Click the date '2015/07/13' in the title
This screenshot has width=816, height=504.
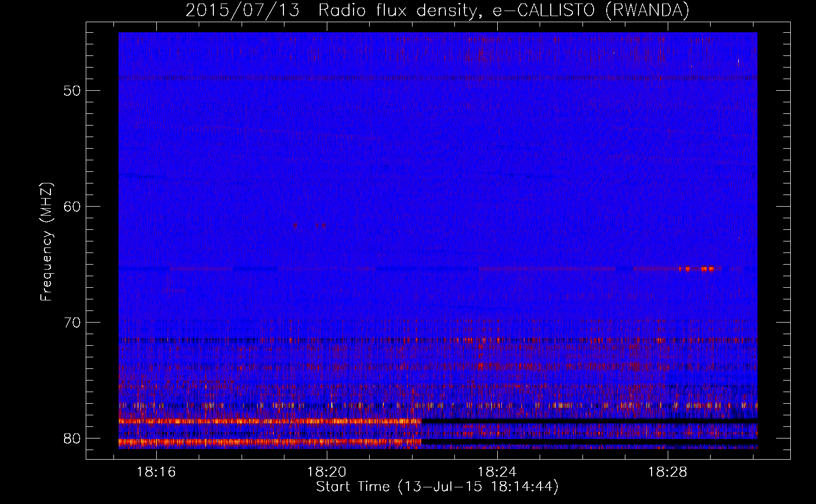pyautogui.click(x=242, y=10)
